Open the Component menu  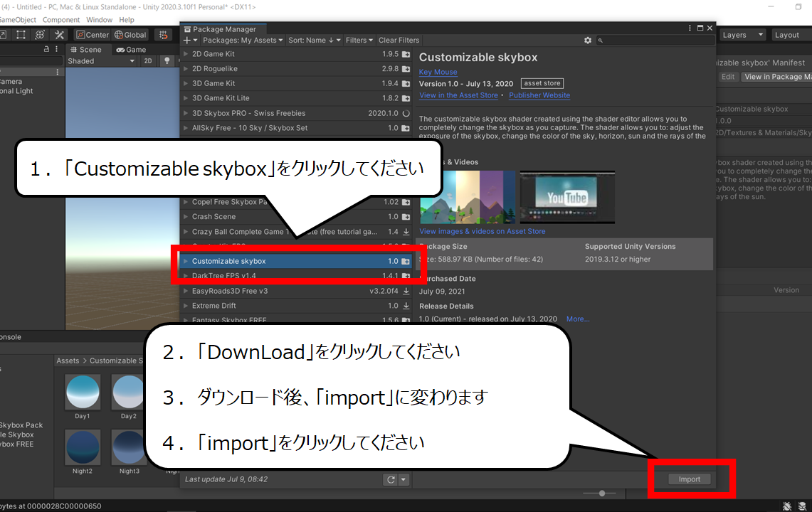pos(61,20)
